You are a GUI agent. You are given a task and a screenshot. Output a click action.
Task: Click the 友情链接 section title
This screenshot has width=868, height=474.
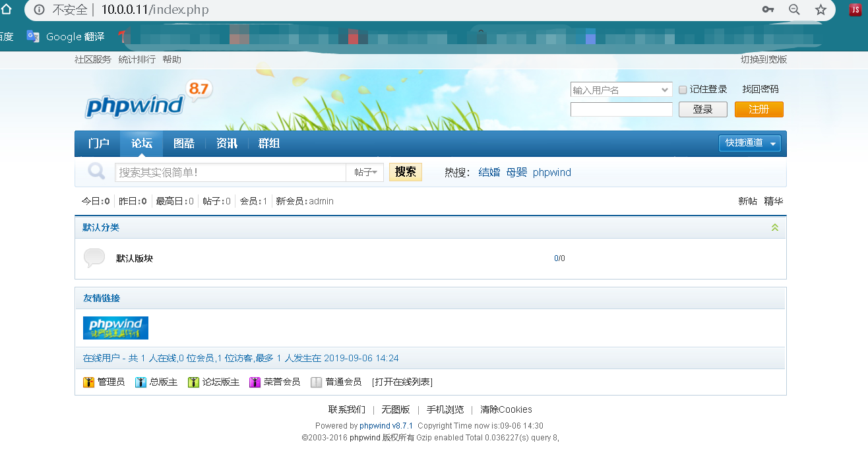(x=102, y=298)
